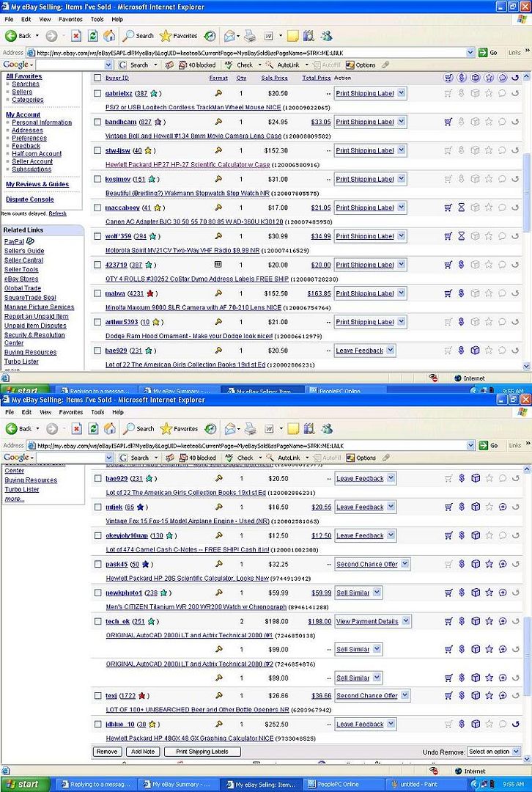Click the feedback-left star icon in the column header
This screenshot has width=532, height=792.
[x=489, y=78]
